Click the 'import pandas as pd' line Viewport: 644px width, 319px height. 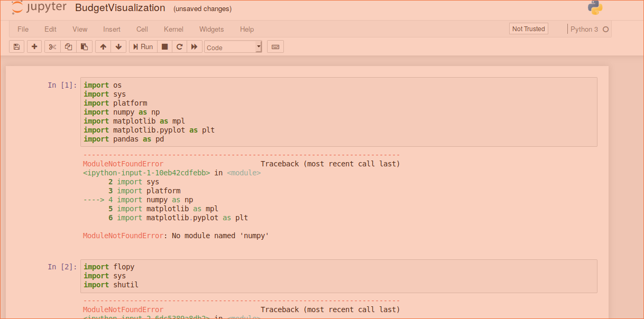pos(124,139)
